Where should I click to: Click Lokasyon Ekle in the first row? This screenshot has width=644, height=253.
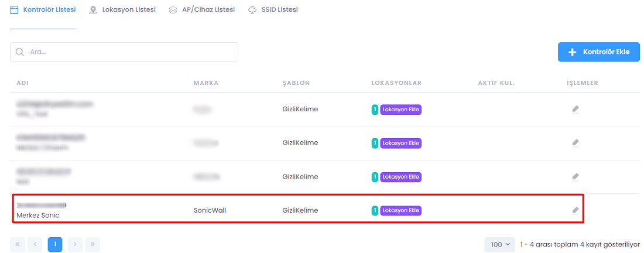(x=401, y=109)
